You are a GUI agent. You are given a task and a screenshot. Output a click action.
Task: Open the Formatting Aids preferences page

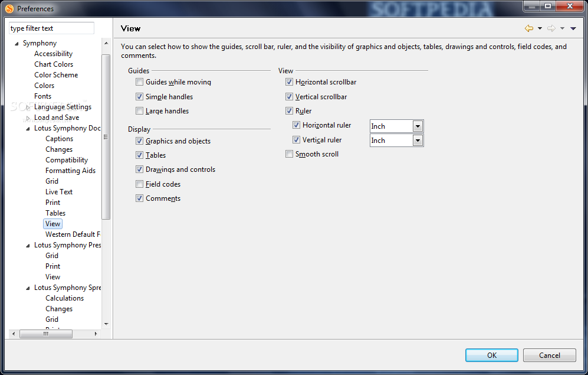pos(70,171)
